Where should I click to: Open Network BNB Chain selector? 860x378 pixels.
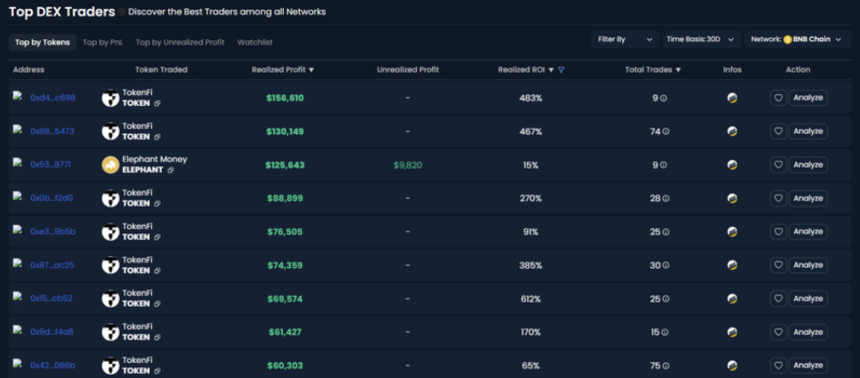click(797, 40)
